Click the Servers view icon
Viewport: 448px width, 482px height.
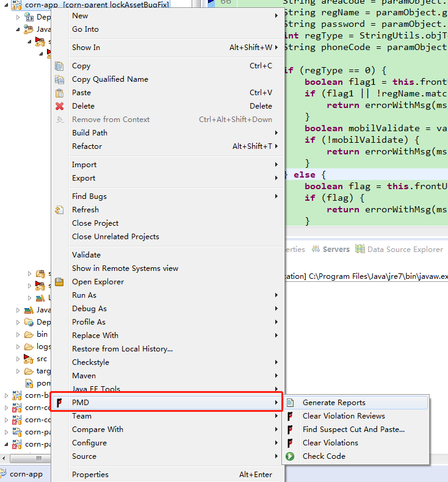(x=316, y=249)
